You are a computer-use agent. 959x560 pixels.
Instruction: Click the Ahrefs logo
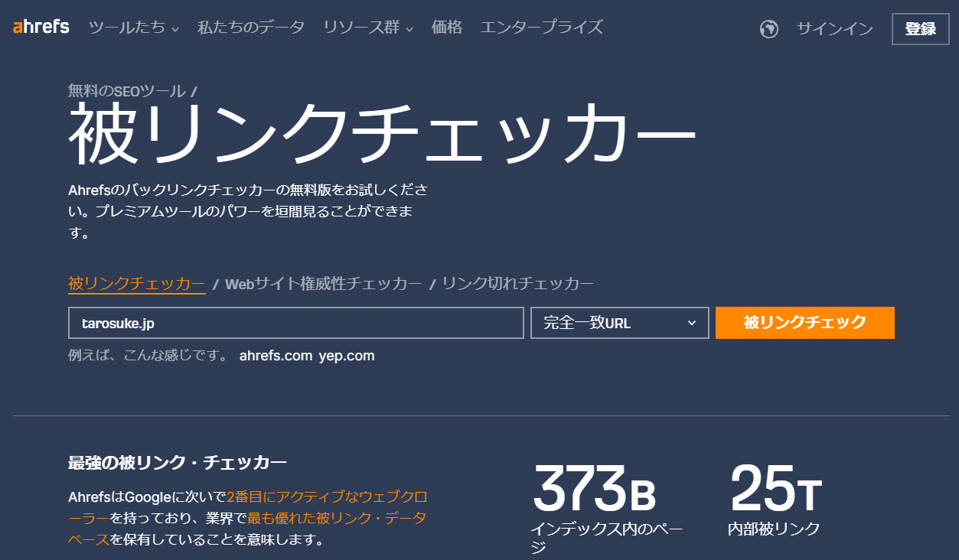coord(41,28)
